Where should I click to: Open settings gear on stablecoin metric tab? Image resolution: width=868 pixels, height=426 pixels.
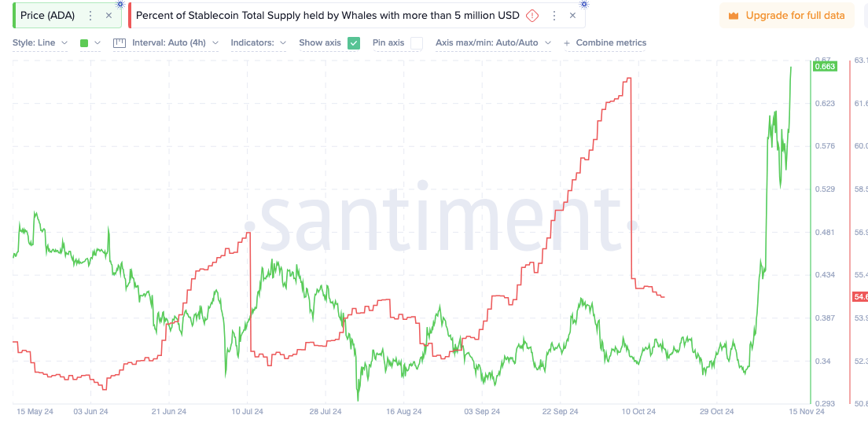click(583, 4)
